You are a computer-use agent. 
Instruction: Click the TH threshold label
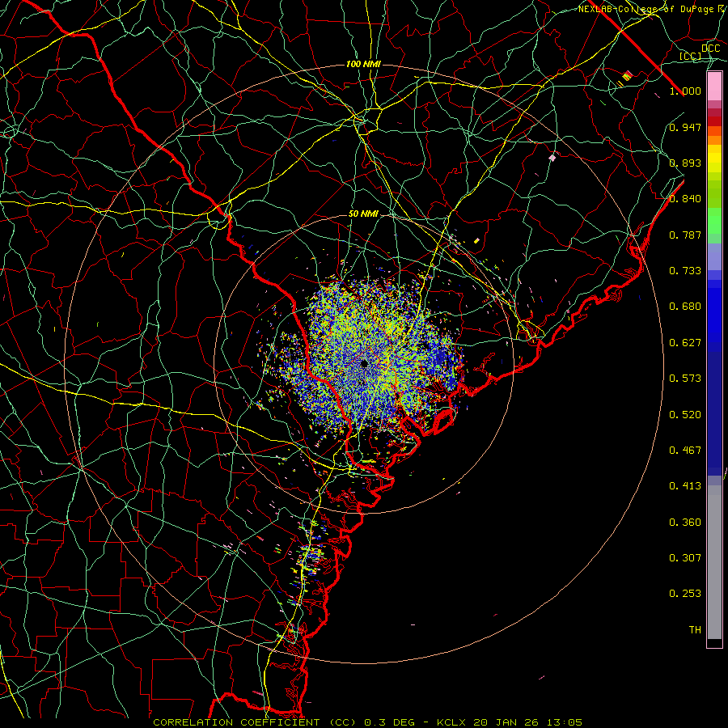pyautogui.click(x=695, y=630)
